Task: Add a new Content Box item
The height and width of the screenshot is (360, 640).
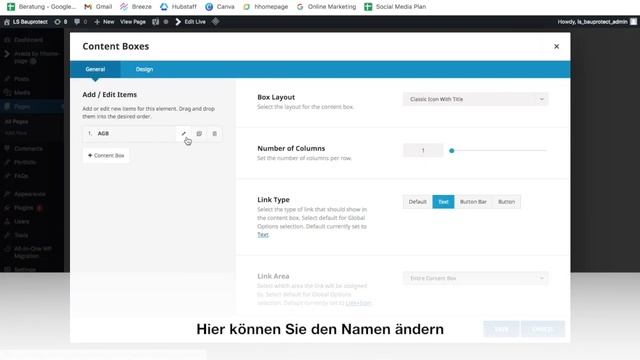Action: [x=106, y=156]
